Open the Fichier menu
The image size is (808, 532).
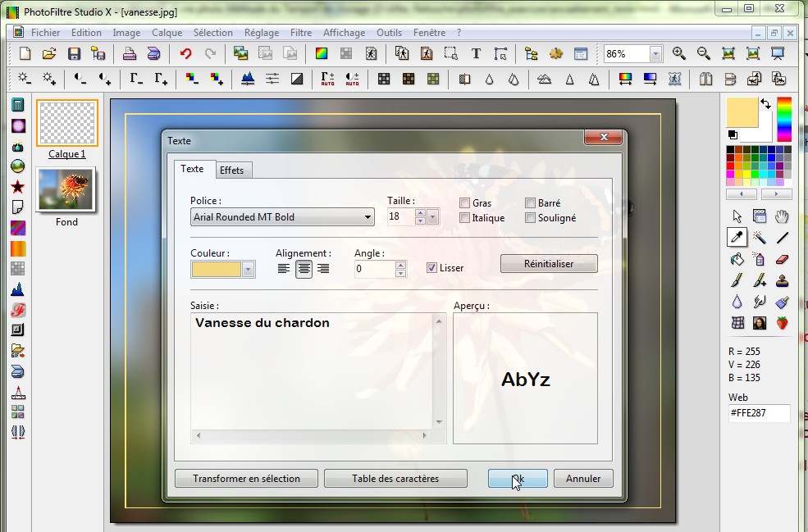point(45,33)
